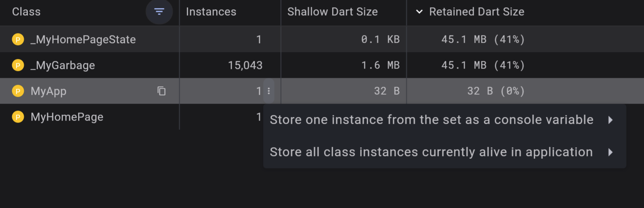Click the 15,043 instances count cell
644x208 pixels.
coord(245,65)
